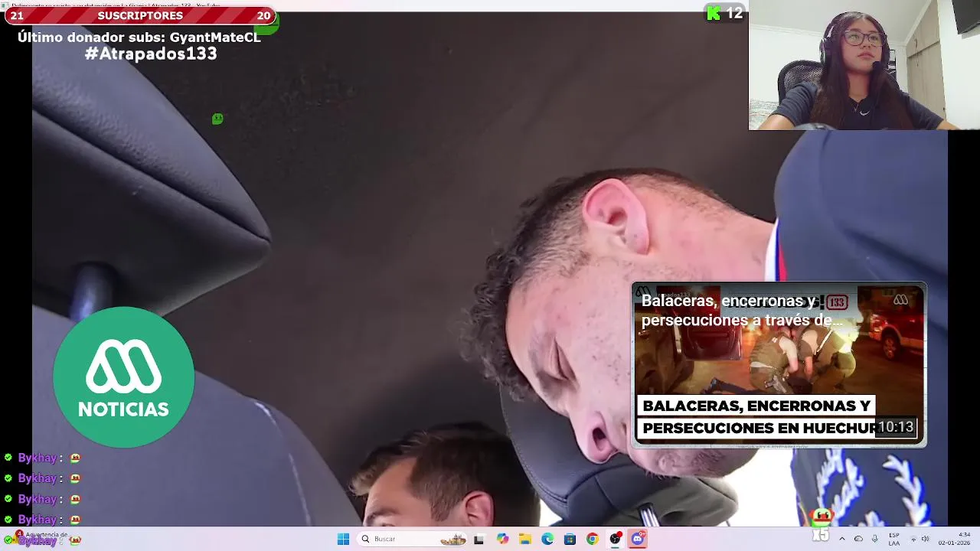
Task: Click the Mega Noticias channel logo watermark
Action: (123, 377)
